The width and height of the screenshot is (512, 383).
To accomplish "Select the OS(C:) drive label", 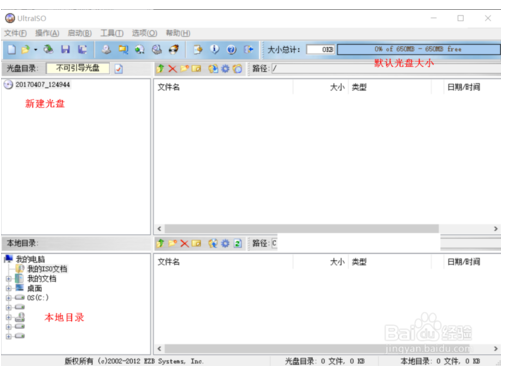I will [x=38, y=298].
